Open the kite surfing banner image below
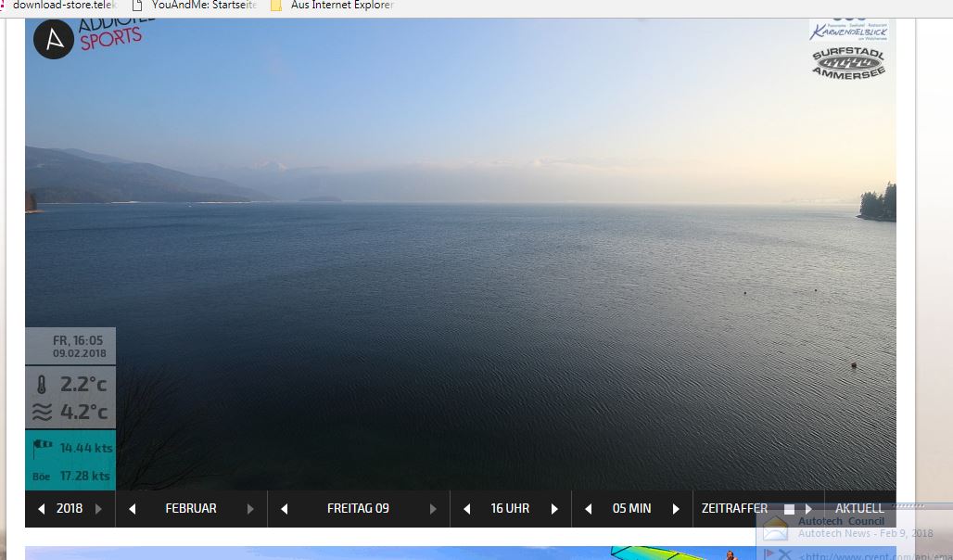Screen dimensions: 953x560 coord(460,553)
